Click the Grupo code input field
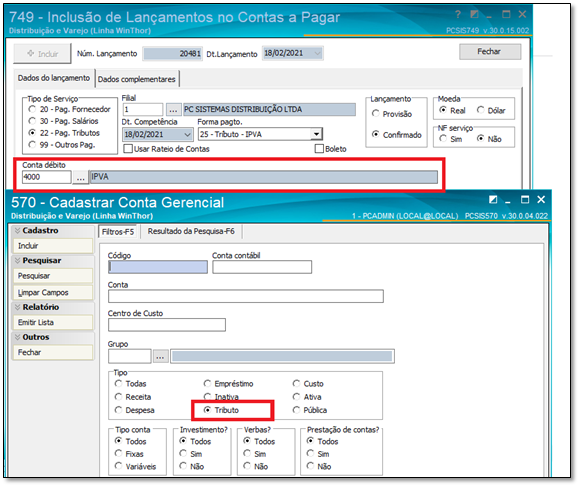This screenshot has width=580, height=487. (130, 356)
